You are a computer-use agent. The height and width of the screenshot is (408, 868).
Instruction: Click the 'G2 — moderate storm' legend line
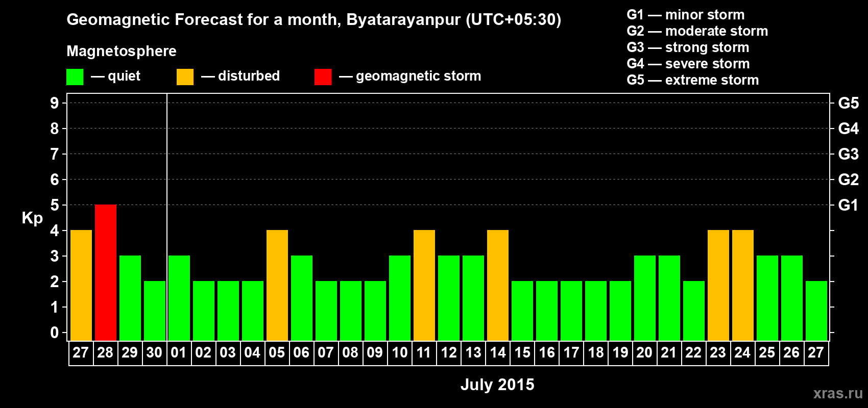coord(697,31)
